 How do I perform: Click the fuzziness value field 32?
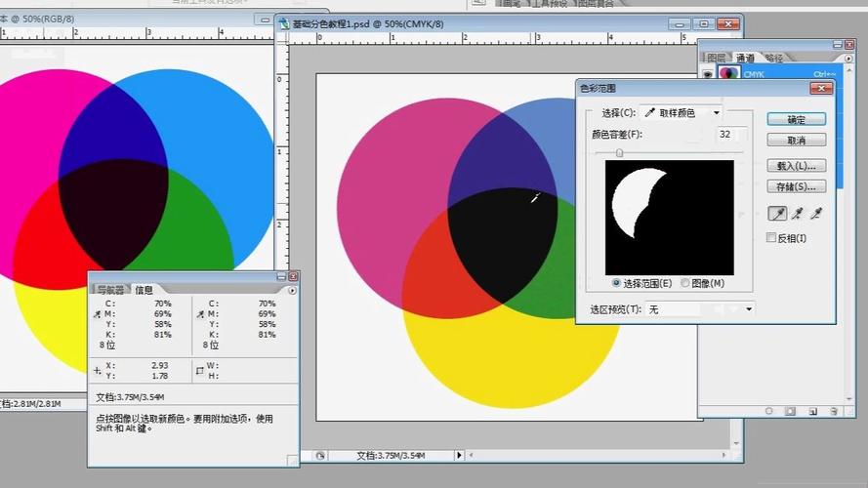coord(730,134)
